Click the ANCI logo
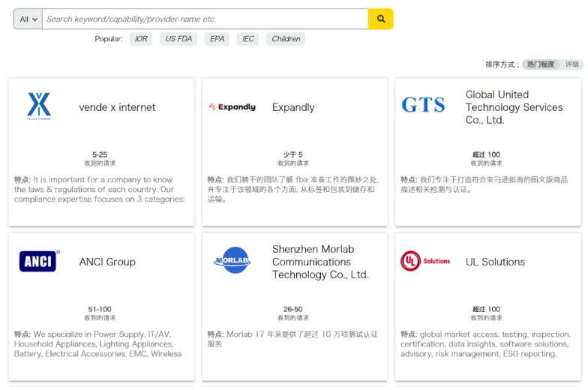The width and height of the screenshot is (588, 390). tap(39, 261)
